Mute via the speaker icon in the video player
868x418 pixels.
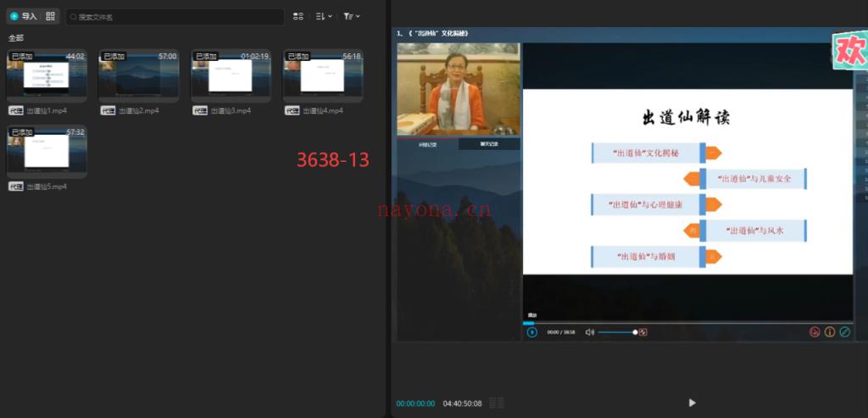click(590, 332)
